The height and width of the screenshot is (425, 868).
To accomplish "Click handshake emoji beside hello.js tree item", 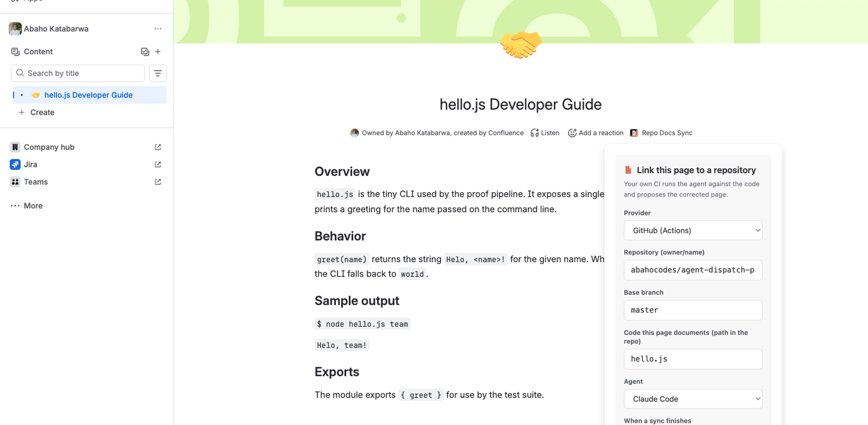I will (x=36, y=95).
